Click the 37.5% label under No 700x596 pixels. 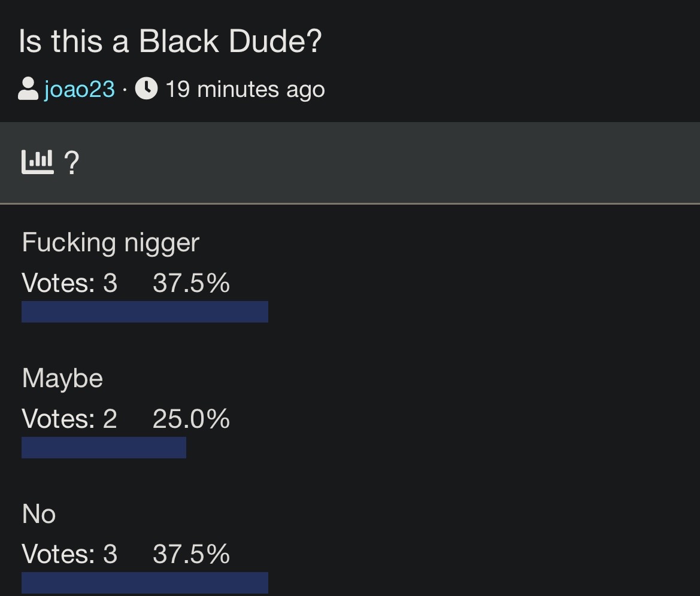coord(191,554)
